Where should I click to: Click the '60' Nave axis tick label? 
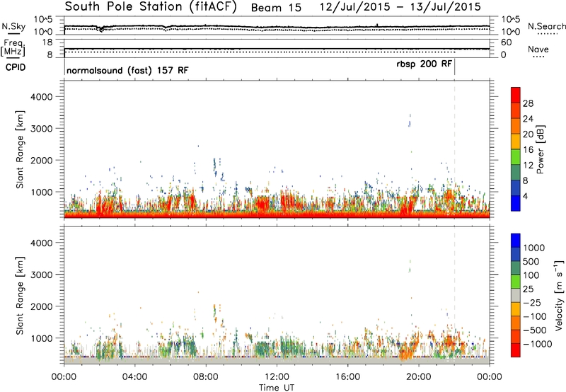click(x=506, y=42)
